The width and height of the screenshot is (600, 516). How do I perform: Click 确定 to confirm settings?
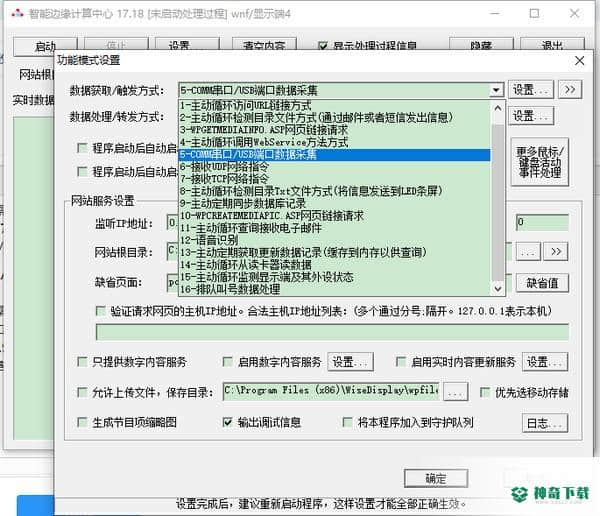click(436, 478)
